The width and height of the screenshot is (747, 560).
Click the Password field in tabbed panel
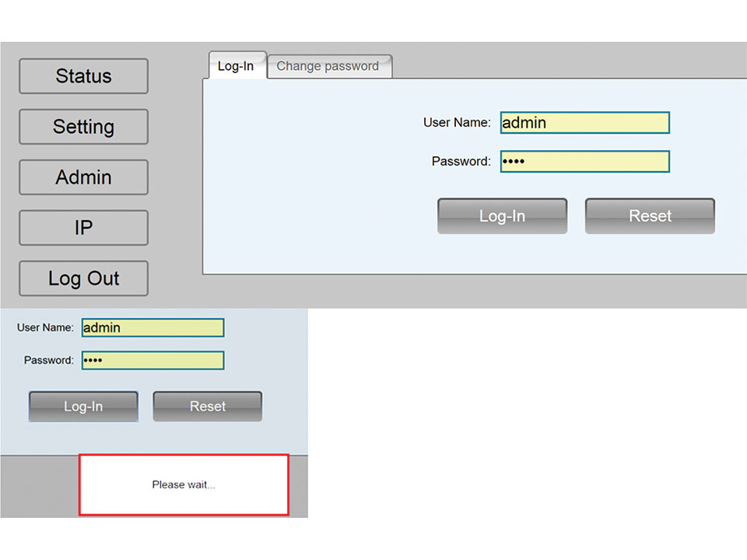click(584, 162)
